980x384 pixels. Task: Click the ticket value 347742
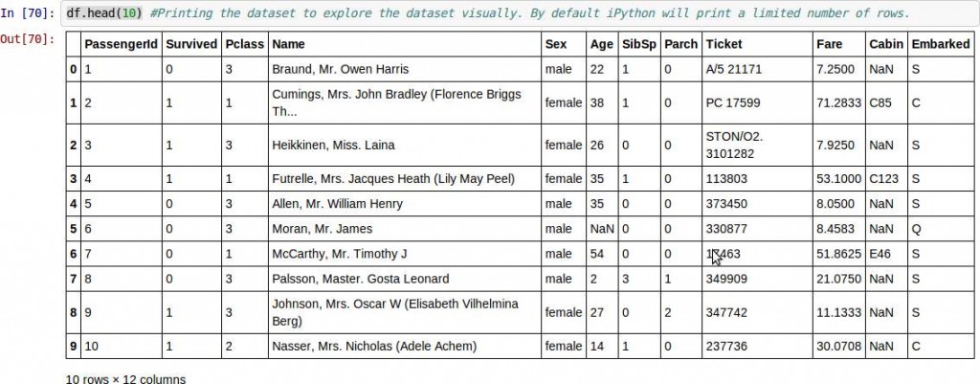[726, 312]
